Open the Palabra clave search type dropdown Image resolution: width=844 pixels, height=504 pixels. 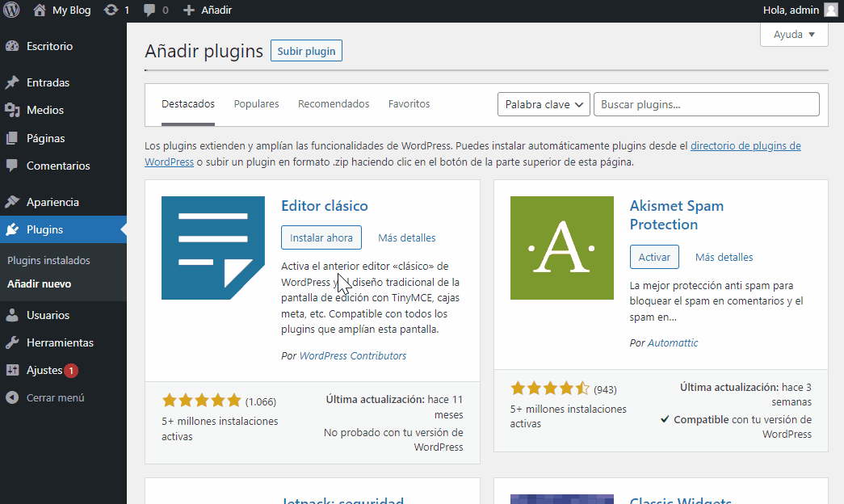coord(544,104)
